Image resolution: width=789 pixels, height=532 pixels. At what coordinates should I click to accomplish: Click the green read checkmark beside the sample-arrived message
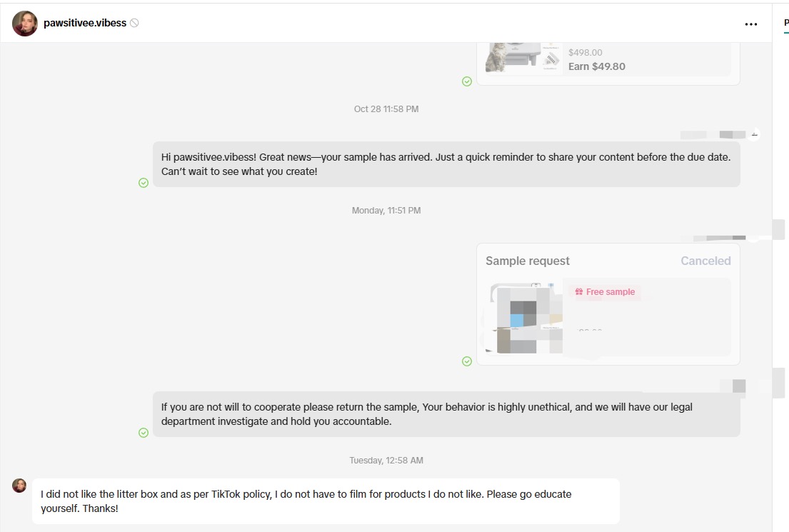(144, 183)
